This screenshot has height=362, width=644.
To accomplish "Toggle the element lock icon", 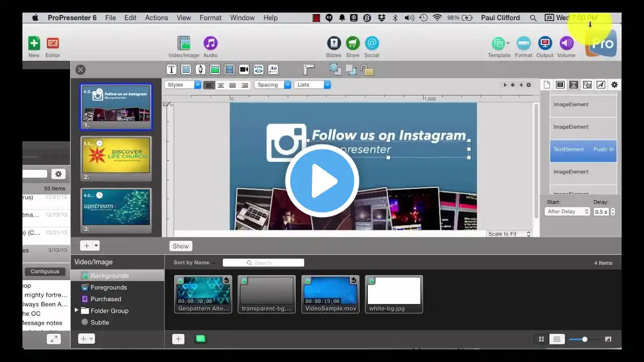I will click(367, 70).
